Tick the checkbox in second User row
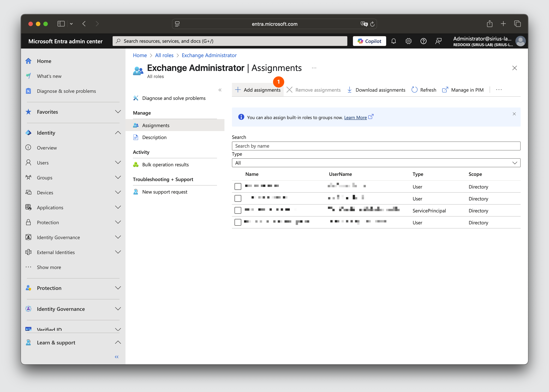 [238, 198]
